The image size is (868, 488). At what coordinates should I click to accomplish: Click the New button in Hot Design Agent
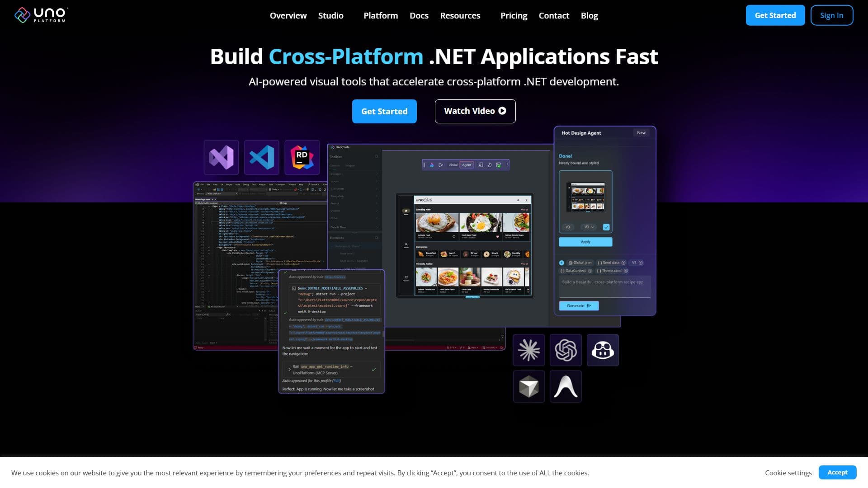coord(641,133)
